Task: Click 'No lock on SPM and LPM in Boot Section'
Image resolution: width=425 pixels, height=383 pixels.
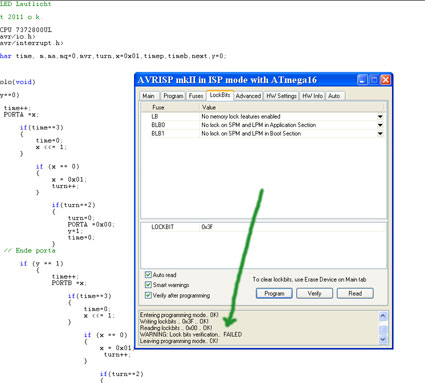Action: click(x=251, y=134)
